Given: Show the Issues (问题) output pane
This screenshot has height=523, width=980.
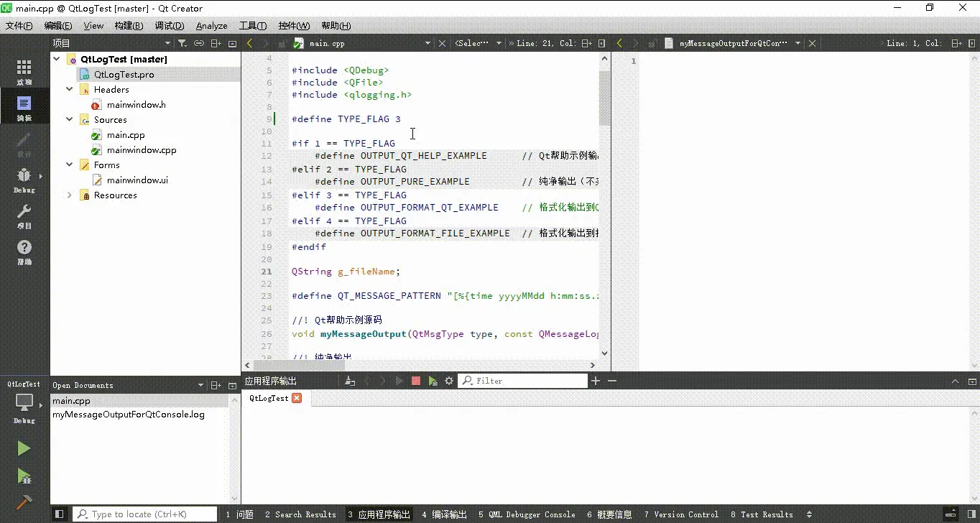Looking at the screenshot, I should tap(239, 514).
